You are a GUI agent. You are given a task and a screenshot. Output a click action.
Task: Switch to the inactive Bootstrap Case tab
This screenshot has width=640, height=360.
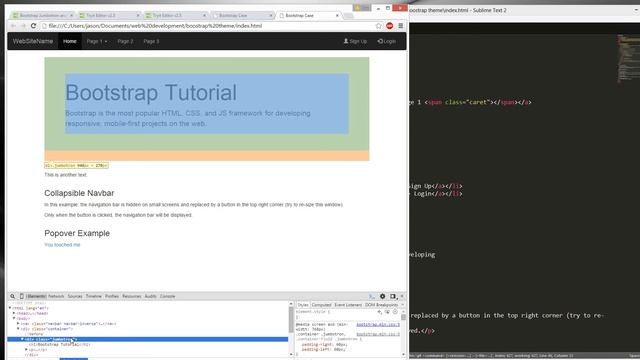point(242,16)
